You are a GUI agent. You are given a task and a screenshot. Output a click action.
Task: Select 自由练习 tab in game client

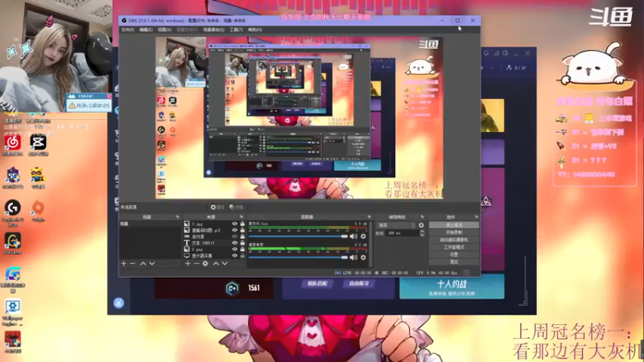[359, 284]
